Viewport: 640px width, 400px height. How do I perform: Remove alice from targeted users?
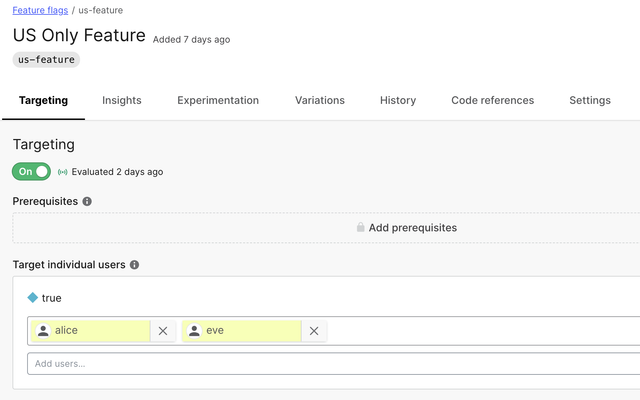click(x=163, y=331)
